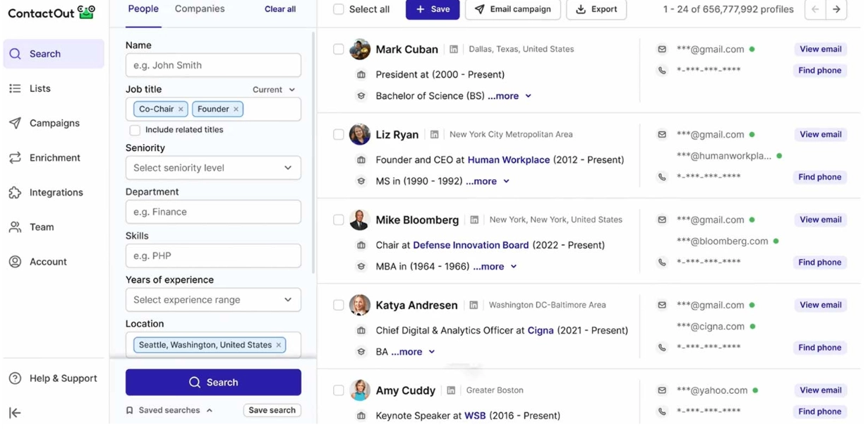Screen dimensions: 868x432
Task: Open the Select seniority level dropdown
Action: (213, 169)
